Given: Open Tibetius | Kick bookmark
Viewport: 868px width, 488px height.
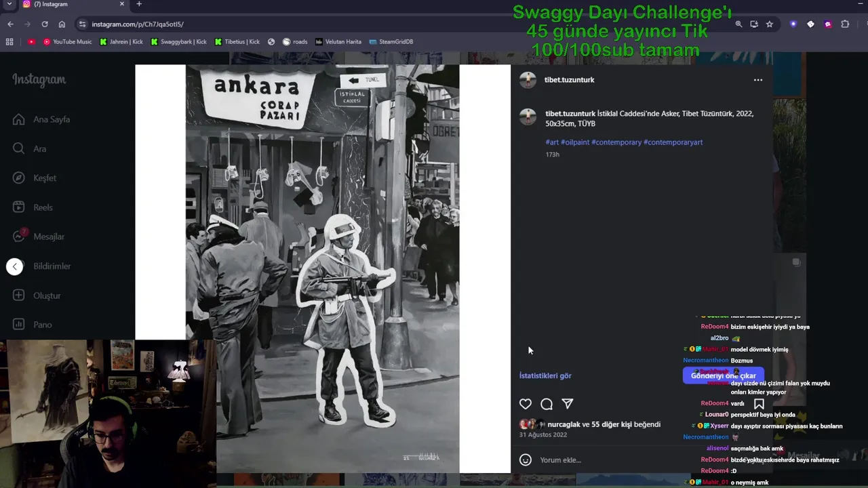Looking at the screenshot, I should click(237, 41).
